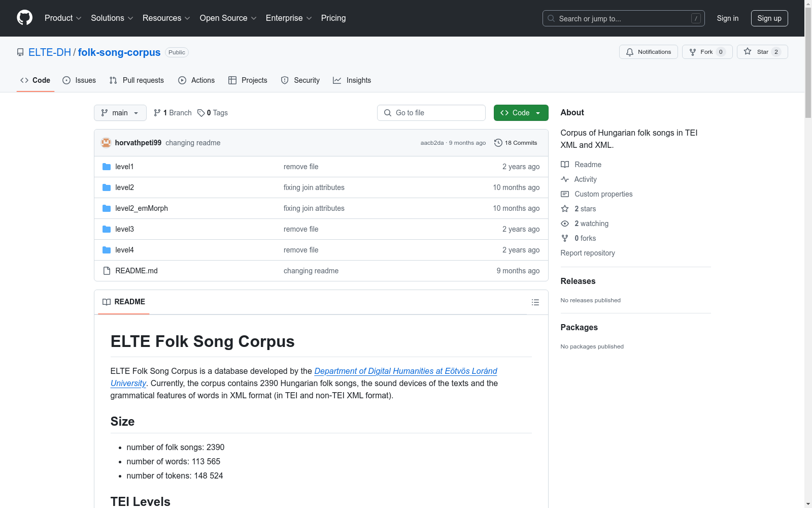The height and width of the screenshot is (508, 812).
Task: Expand the Resources menu
Action: [166, 18]
